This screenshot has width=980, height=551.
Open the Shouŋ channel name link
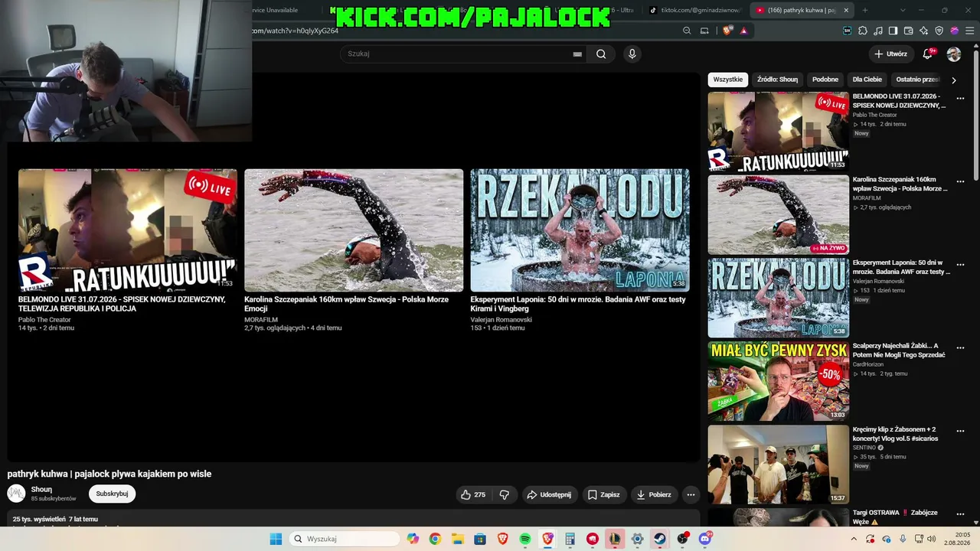[41, 490]
